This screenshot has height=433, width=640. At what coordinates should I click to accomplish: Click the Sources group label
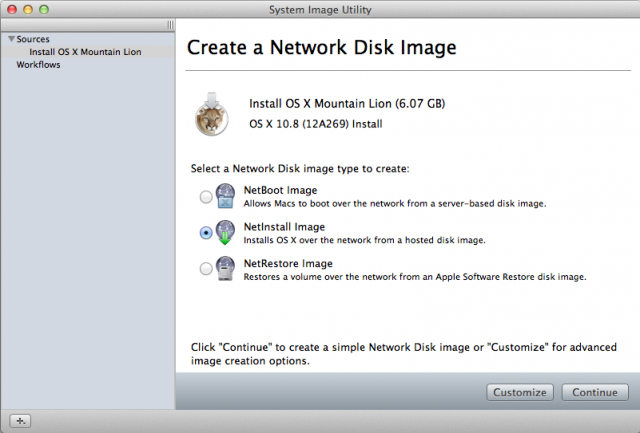click(33, 39)
